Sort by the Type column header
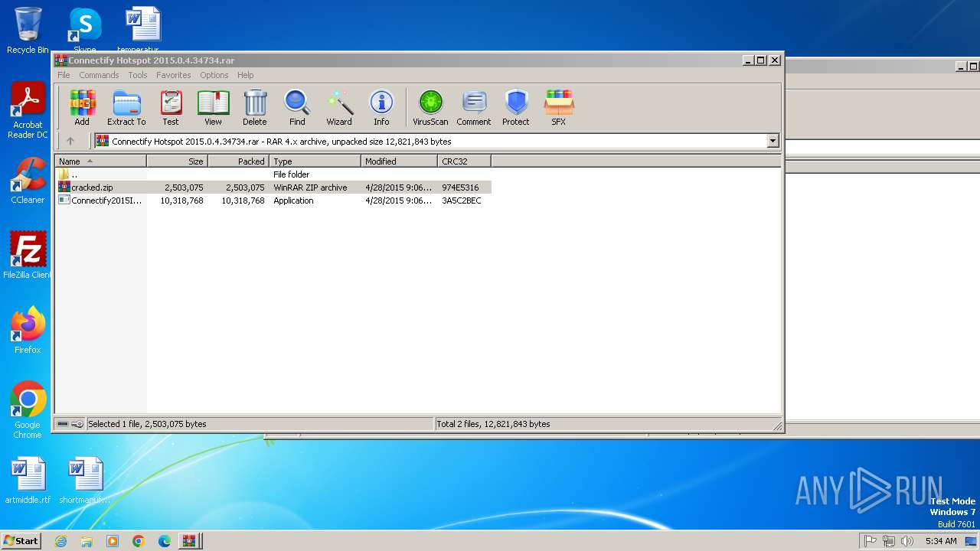980x551 pixels. 315,161
